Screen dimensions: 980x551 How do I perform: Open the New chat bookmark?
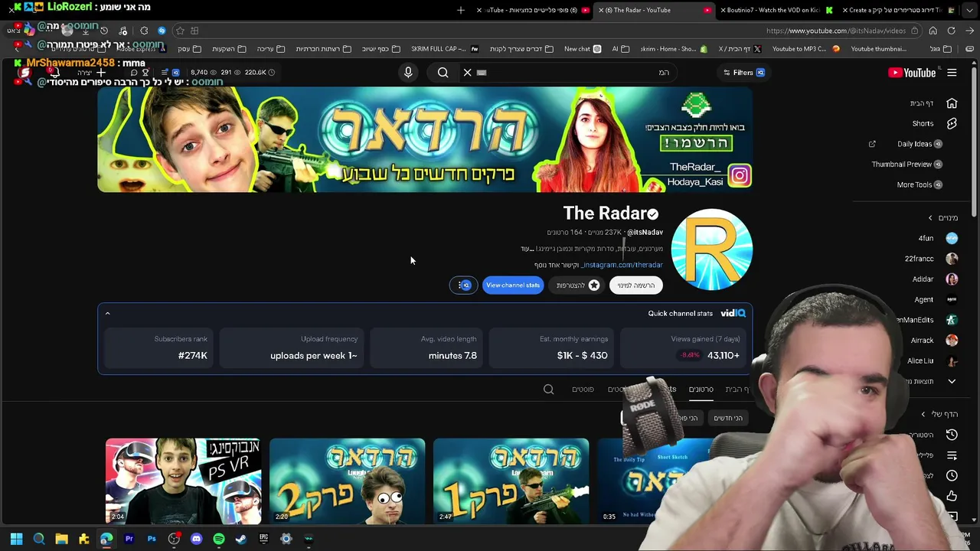coord(583,49)
